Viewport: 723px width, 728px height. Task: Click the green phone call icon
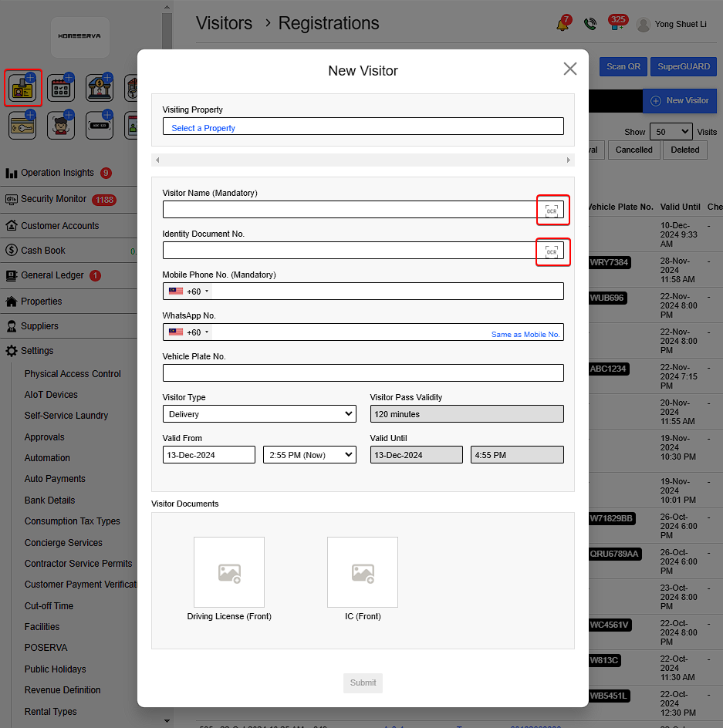tap(590, 24)
